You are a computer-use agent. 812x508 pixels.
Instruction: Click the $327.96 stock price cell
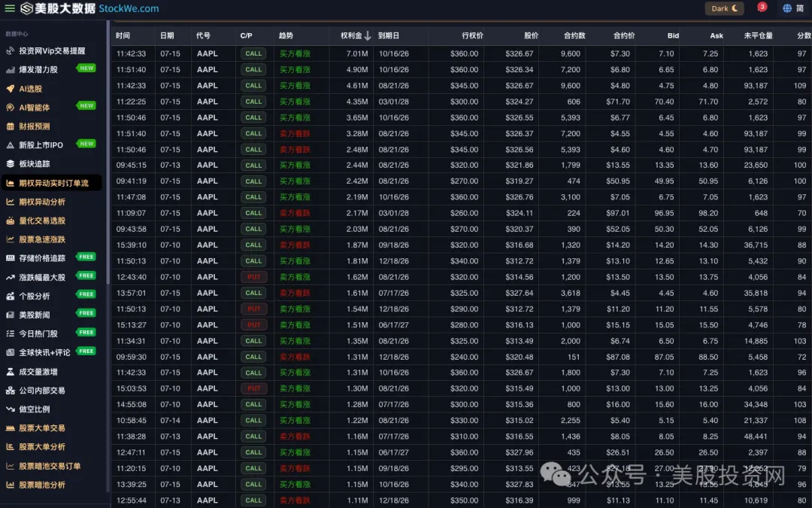(520, 452)
